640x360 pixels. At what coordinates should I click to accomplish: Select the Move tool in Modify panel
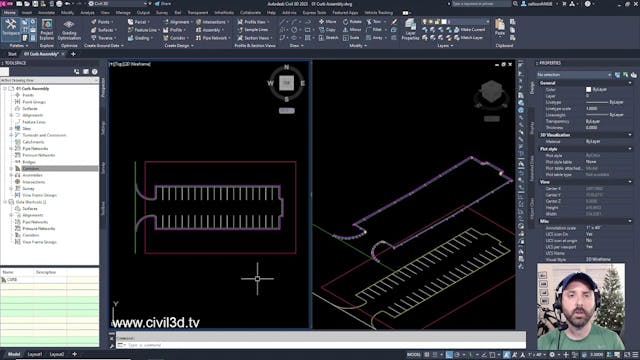(327, 22)
